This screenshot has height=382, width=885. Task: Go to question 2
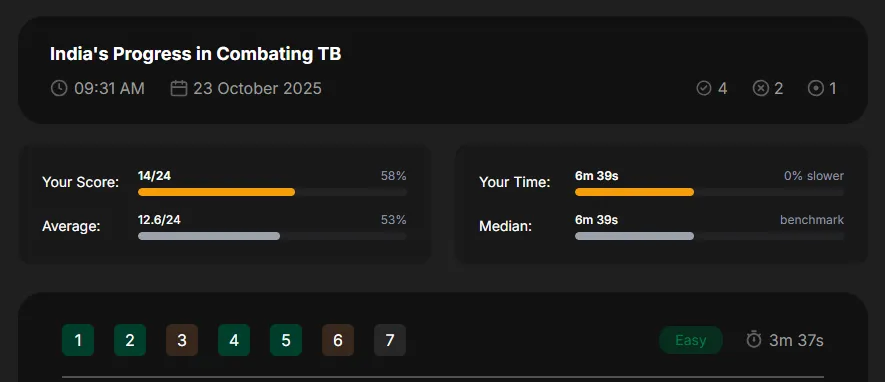(130, 340)
